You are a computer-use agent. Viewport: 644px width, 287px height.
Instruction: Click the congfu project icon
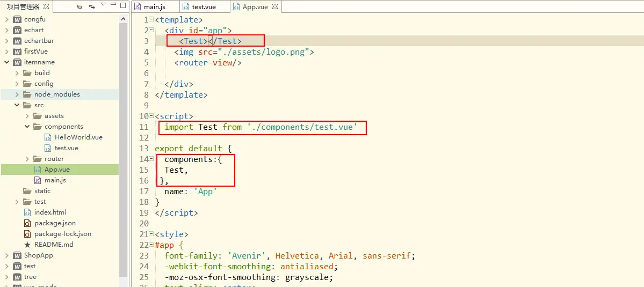[x=17, y=19]
